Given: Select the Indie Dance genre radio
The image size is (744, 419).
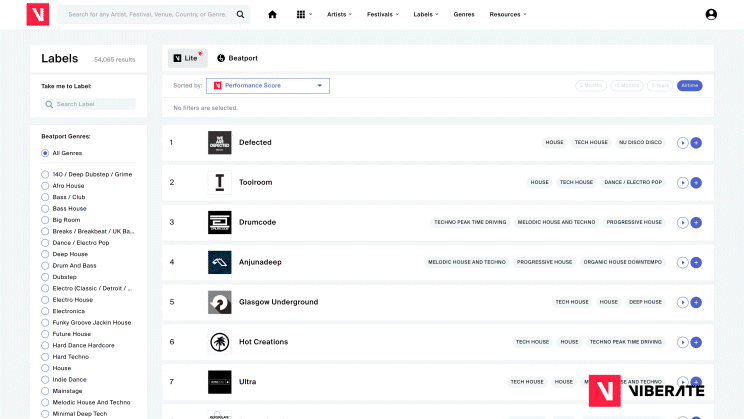Looking at the screenshot, I should 45,379.
